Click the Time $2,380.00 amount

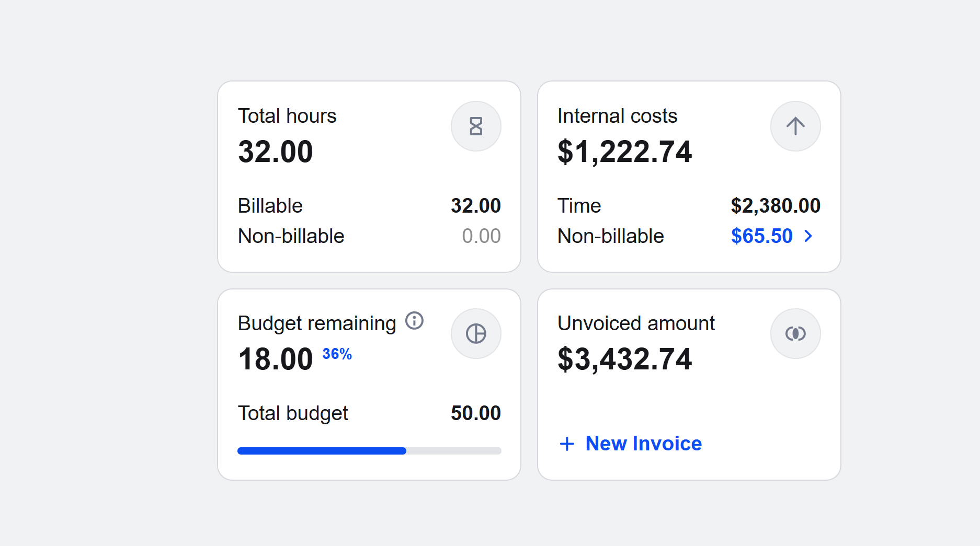click(775, 206)
